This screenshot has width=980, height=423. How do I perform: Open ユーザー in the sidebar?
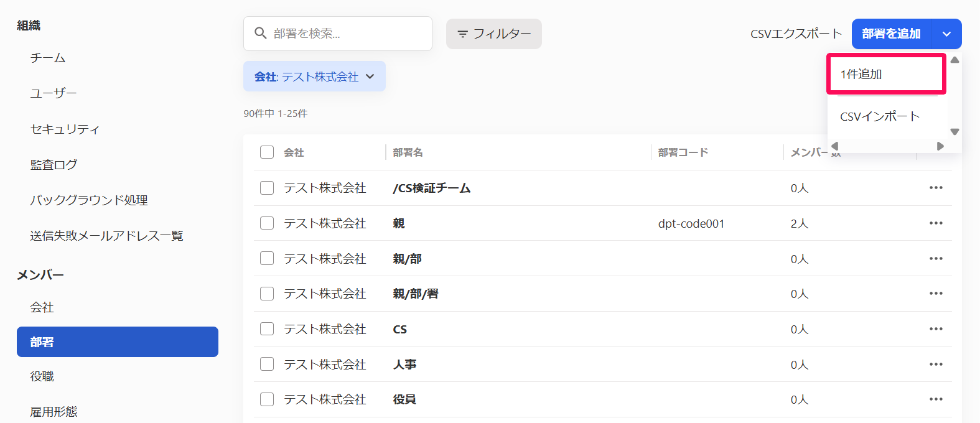54,93
